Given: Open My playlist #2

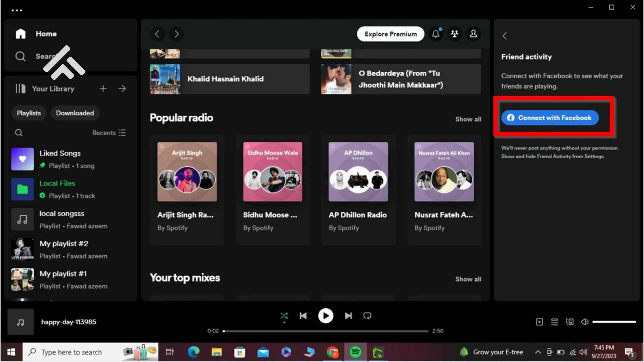Looking at the screenshot, I should [x=70, y=249].
